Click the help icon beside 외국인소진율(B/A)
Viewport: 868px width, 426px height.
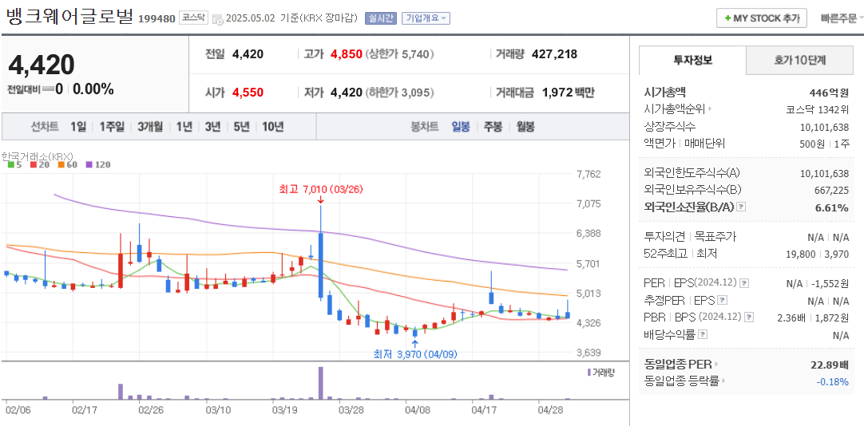pyautogui.click(x=742, y=207)
